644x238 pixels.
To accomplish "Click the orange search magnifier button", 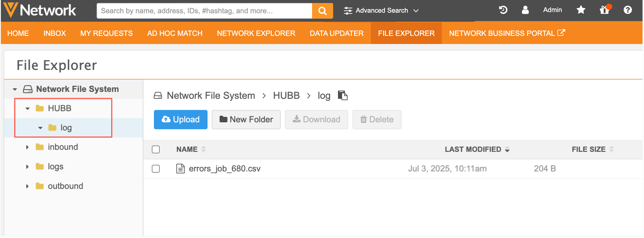I will (x=322, y=11).
